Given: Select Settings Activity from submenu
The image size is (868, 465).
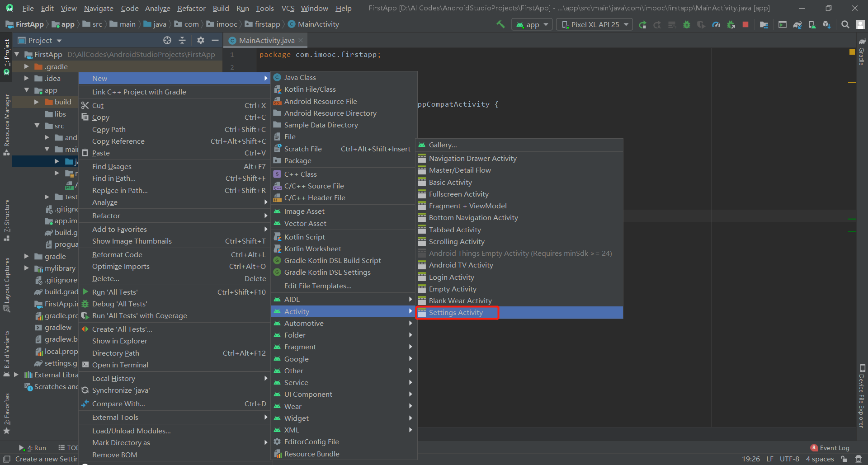Looking at the screenshot, I should (520, 312).
